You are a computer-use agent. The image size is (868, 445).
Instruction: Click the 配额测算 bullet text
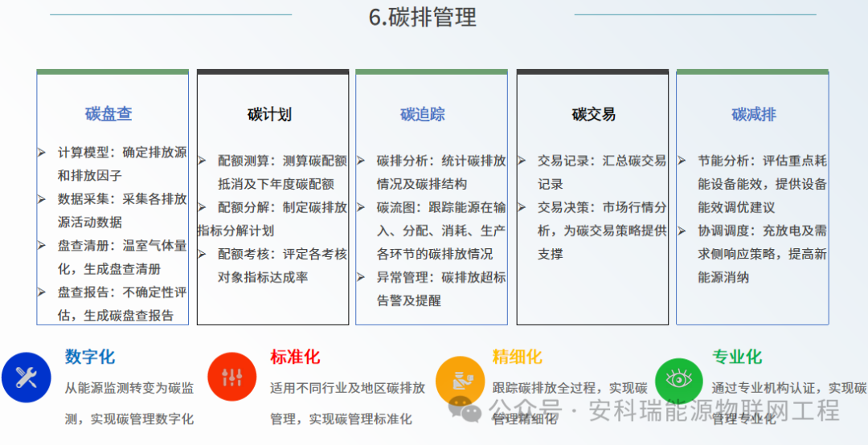(x=282, y=173)
